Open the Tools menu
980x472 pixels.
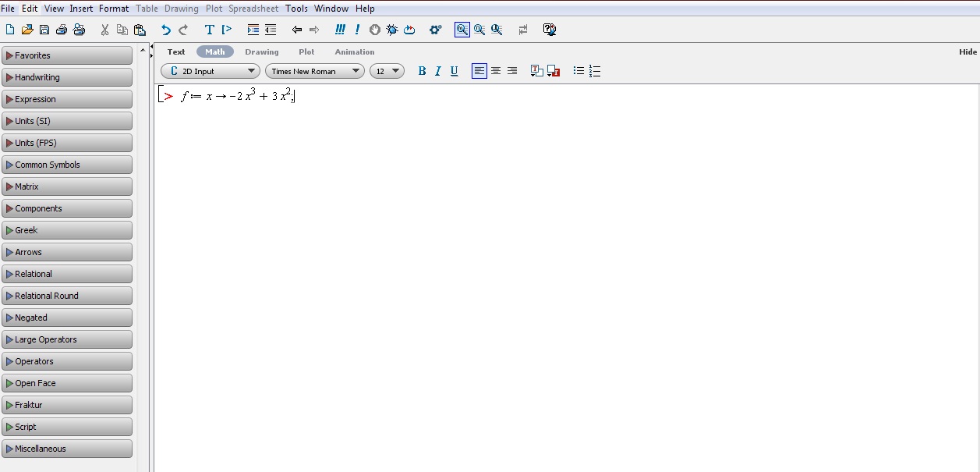295,9
